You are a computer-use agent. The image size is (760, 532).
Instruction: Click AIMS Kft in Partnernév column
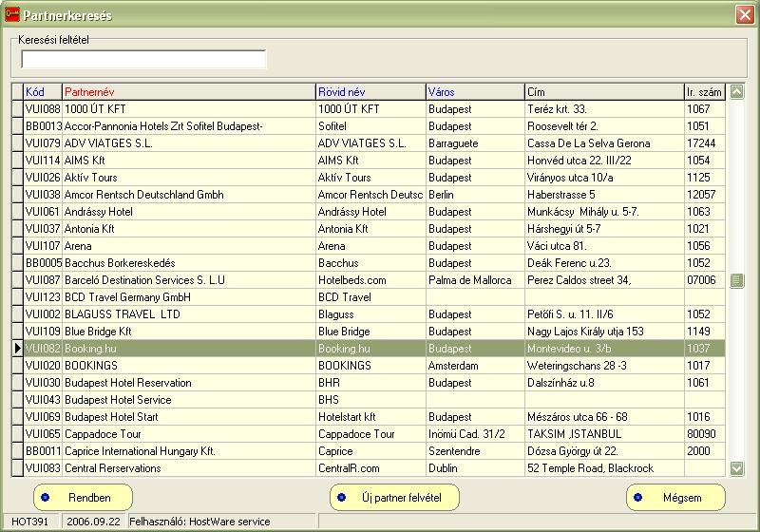(85, 161)
